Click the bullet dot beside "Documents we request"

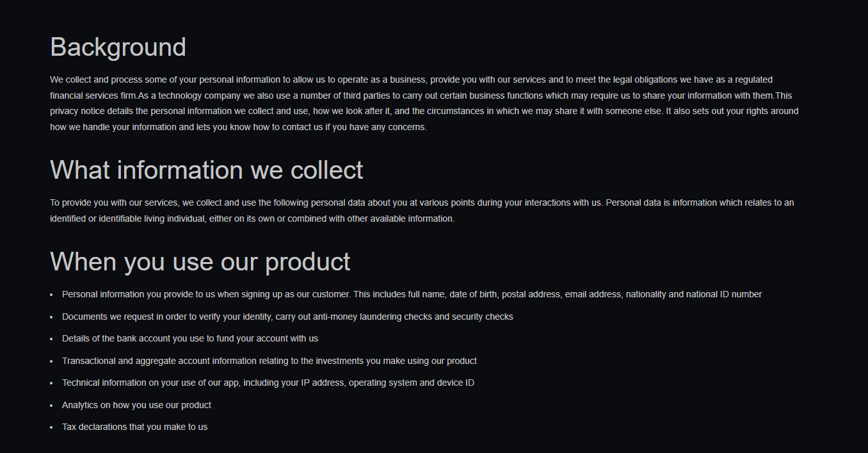click(51, 317)
